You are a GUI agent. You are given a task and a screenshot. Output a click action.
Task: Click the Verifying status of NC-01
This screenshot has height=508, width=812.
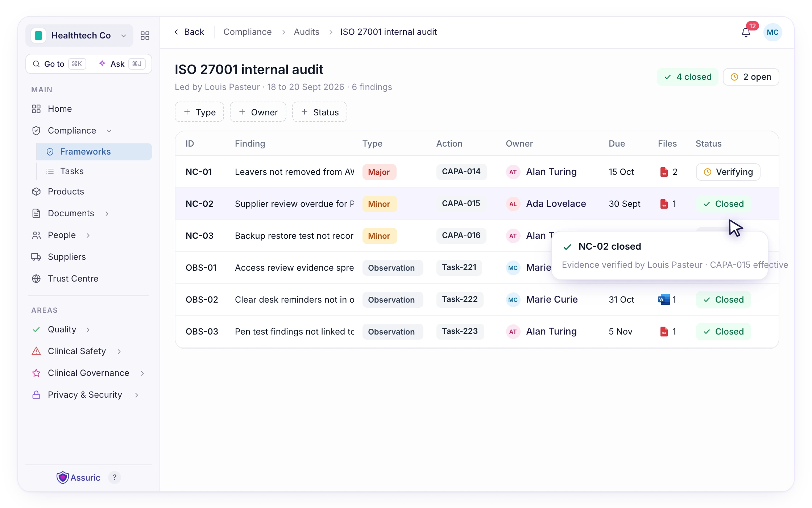728,172
